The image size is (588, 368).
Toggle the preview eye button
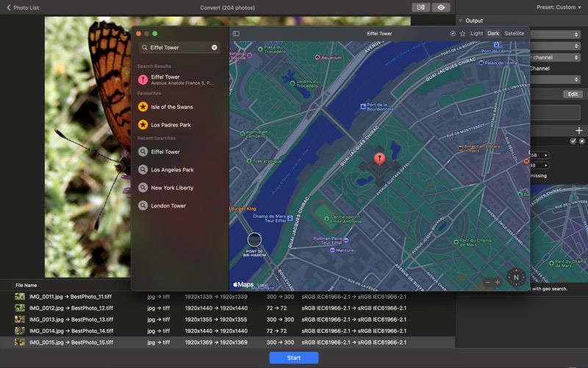441,7
